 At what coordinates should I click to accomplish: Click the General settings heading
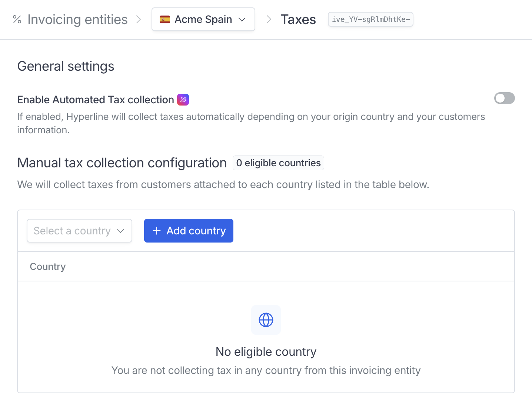(x=66, y=66)
